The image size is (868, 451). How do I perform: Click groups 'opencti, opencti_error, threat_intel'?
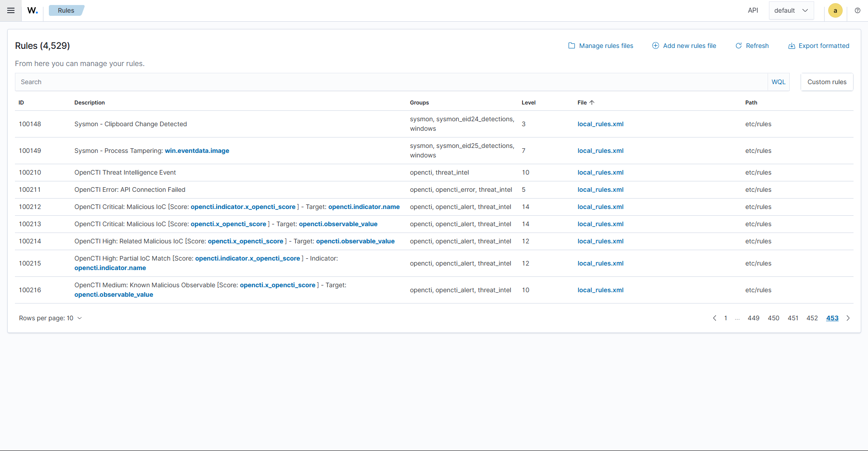point(461,190)
